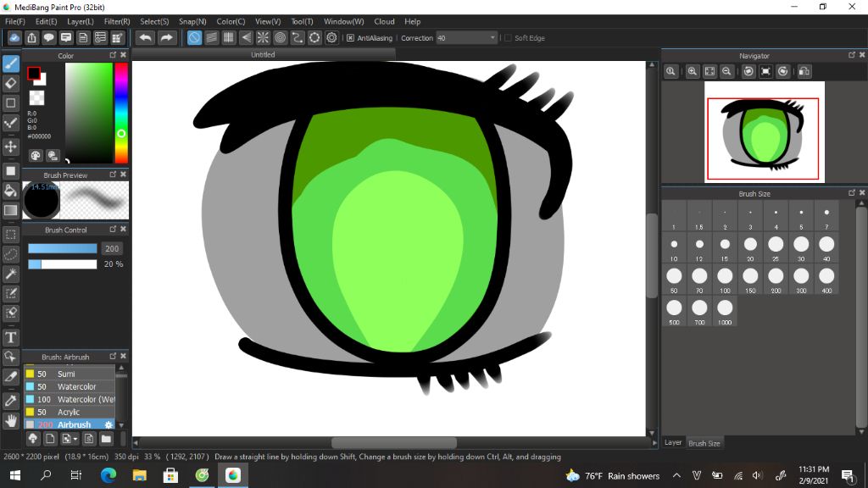Turn off snap using the Snap Off icon
Image resolution: width=868 pixels, height=488 pixels.
pyautogui.click(x=194, y=38)
